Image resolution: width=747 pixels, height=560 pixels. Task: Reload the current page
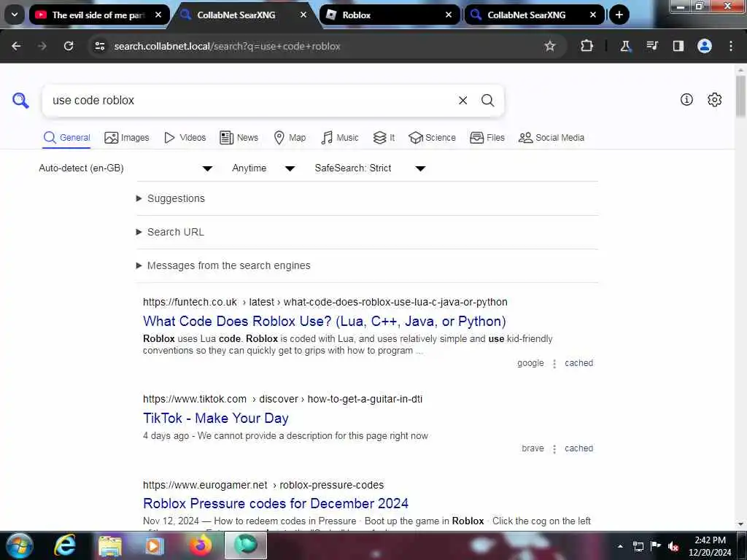[x=69, y=46]
